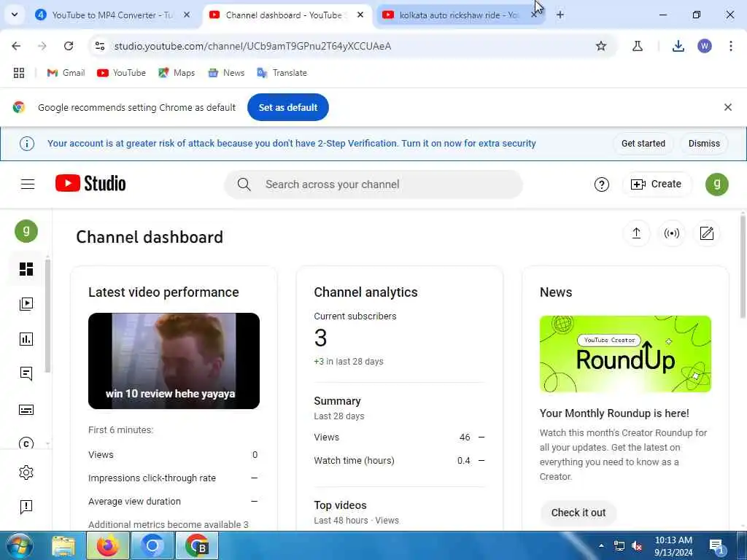
Task: Go back in the browser
Action: (x=16, y=46)
